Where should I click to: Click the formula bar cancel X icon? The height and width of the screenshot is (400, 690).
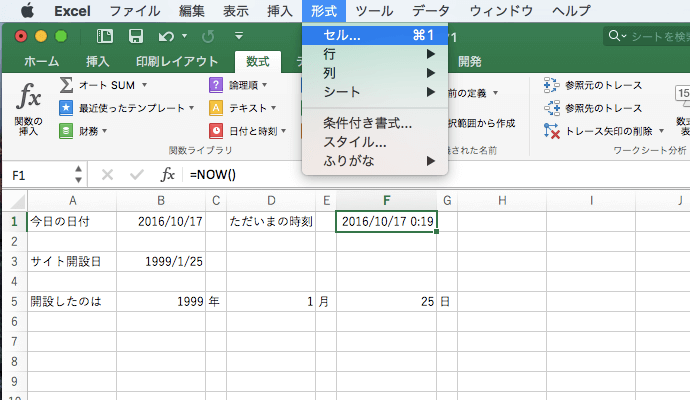pyautogui.click(x=107, y=175)
